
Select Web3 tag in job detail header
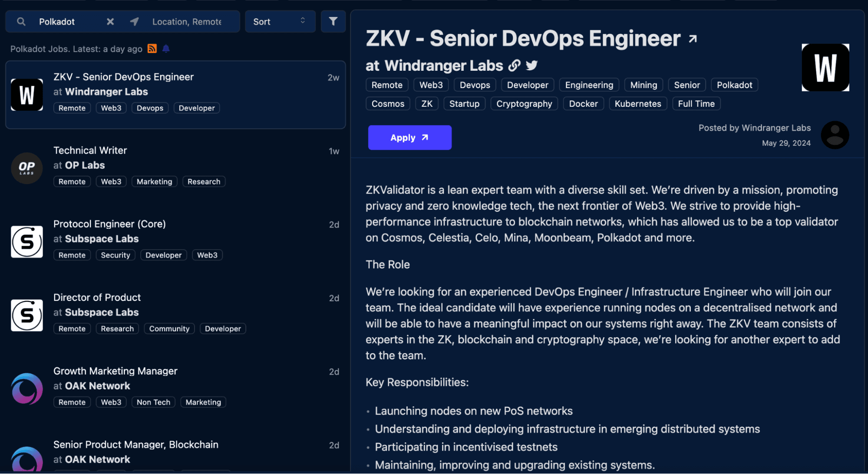pos(431,85)
